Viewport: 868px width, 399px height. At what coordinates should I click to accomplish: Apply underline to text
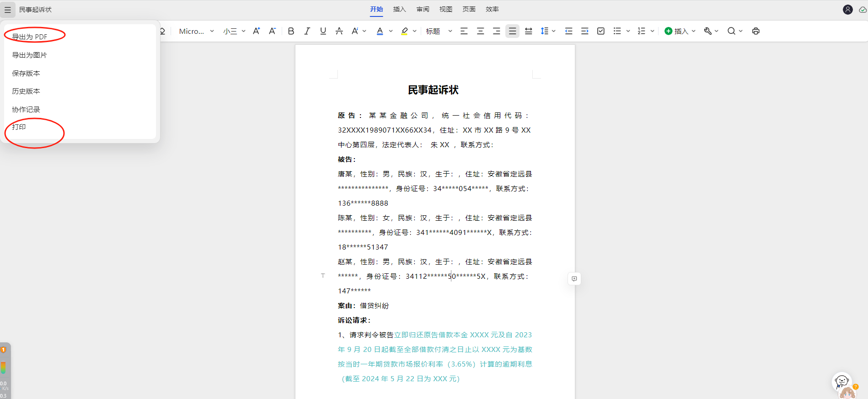pyautogui.click(x=323, y=31)
